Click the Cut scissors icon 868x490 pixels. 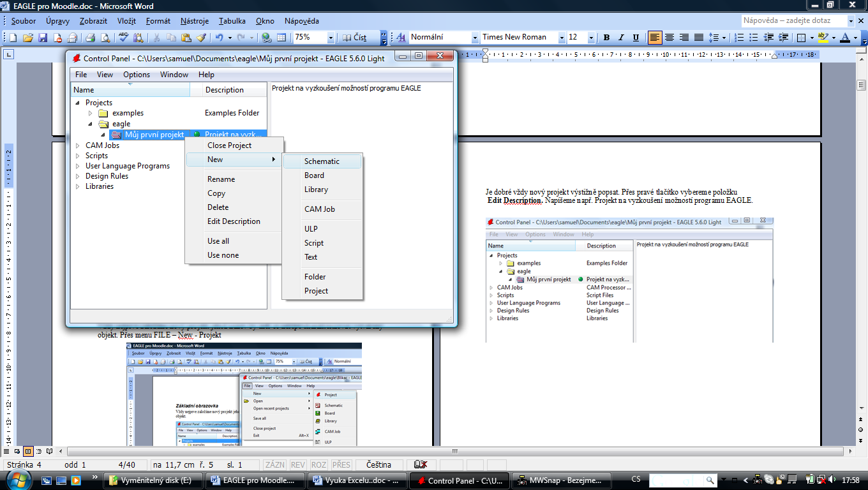click(x=158, y=38)
